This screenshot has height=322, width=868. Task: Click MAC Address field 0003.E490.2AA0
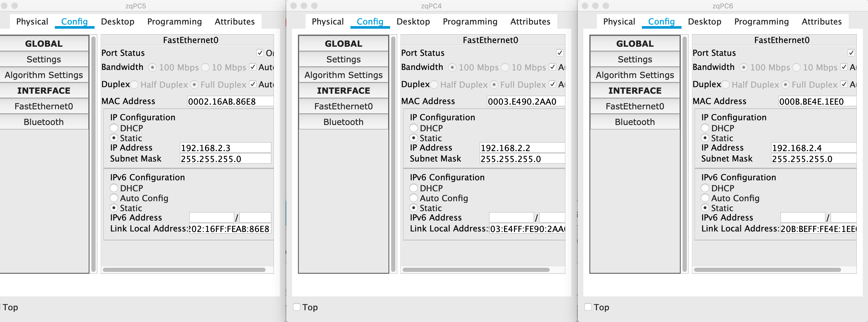(525, 102)
